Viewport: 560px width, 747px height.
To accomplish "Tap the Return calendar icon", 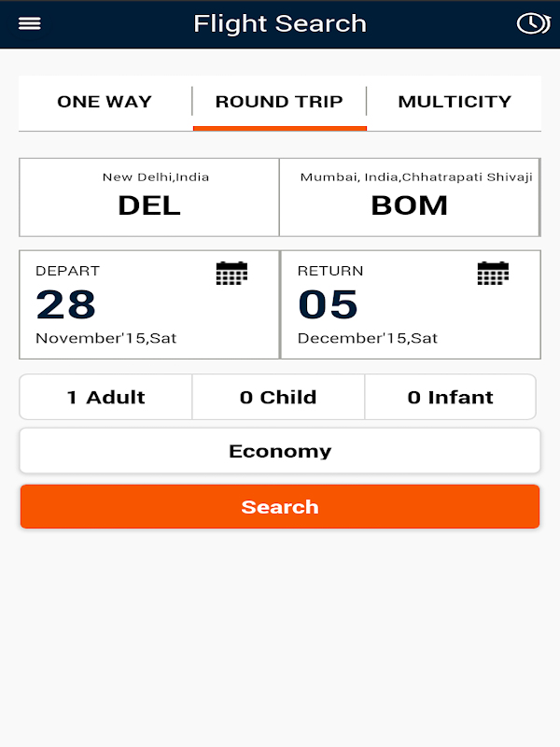I will tap(493, 274).
